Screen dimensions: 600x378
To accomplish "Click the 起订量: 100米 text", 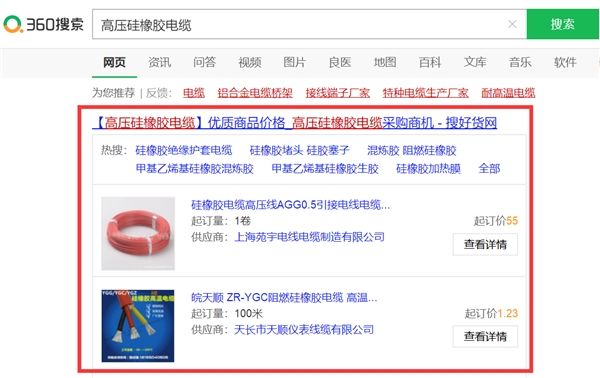I will coord(227,313).
